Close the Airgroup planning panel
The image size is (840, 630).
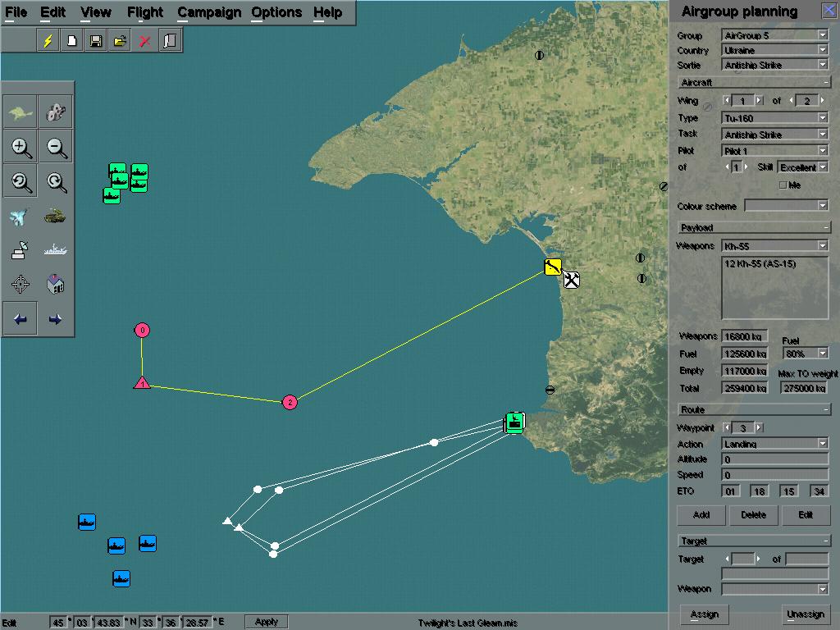click(829, 11)
